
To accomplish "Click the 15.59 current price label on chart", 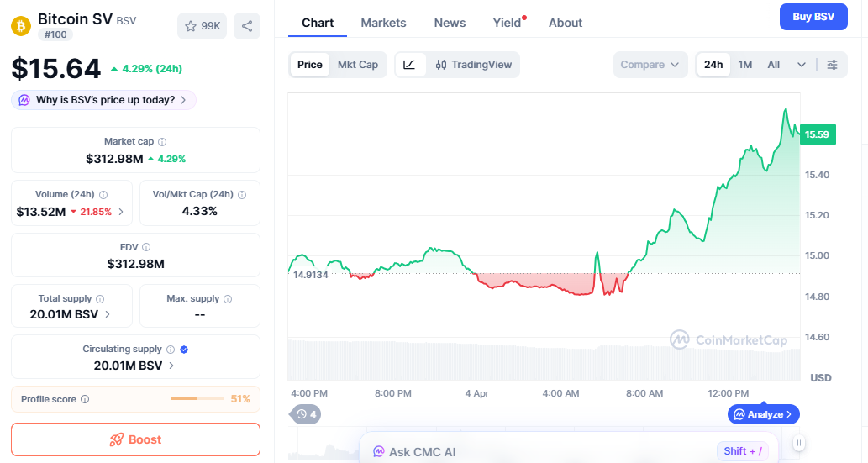I will [x=817, y=134].
